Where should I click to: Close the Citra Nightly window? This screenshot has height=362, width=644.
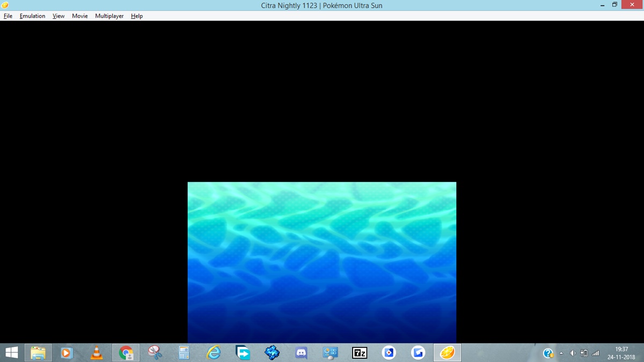(x=632, y=5)
